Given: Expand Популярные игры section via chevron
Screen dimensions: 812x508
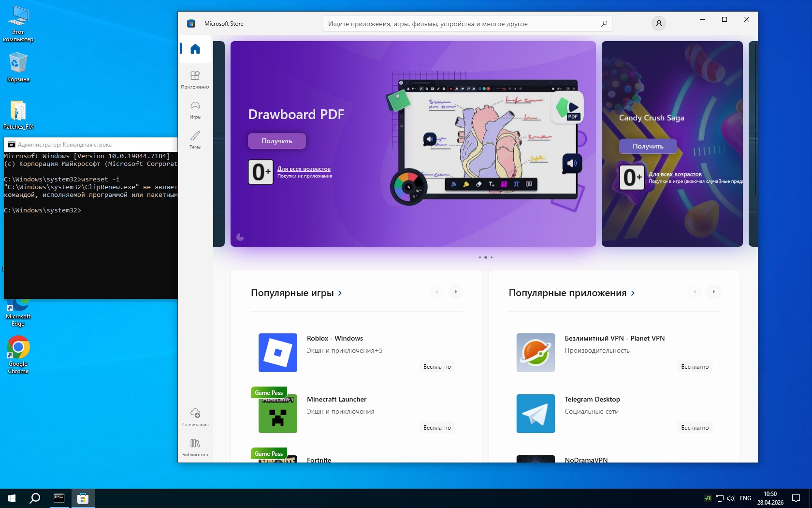Looking at the screenshot, I should (340, 293).
